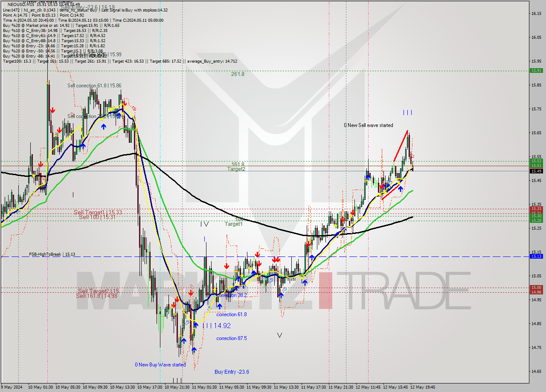Click the red 14.98 price tag
This screenshot has width=546, height=392.
[x=536, y=292]
